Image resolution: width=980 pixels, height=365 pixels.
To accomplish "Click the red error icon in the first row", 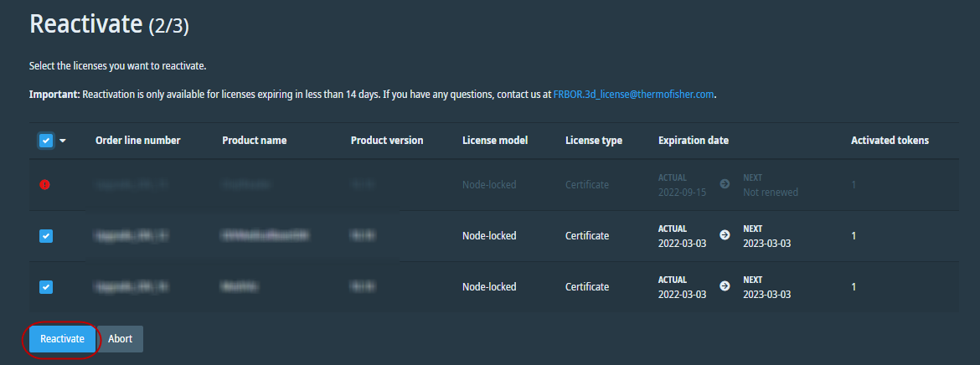I will tap(45, 185).
